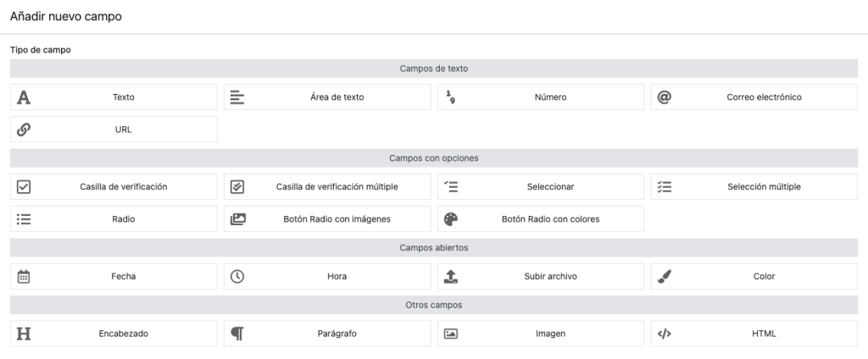Pick the stacked checkbox icon for Casilla de verificación múltiple
868x359 pixels.
tap(237, 187)
